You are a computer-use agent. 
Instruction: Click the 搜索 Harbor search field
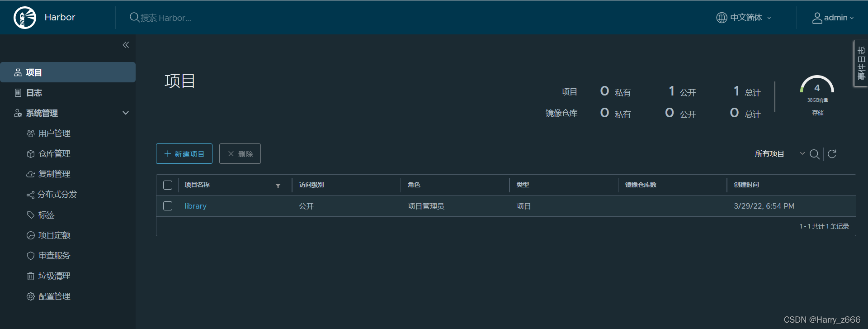point(165,18)
